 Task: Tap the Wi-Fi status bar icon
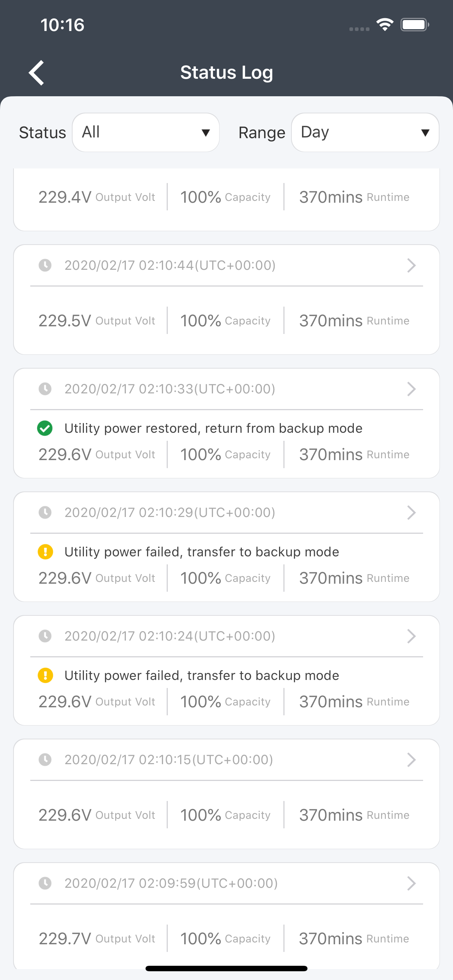(x=384, y=25)
